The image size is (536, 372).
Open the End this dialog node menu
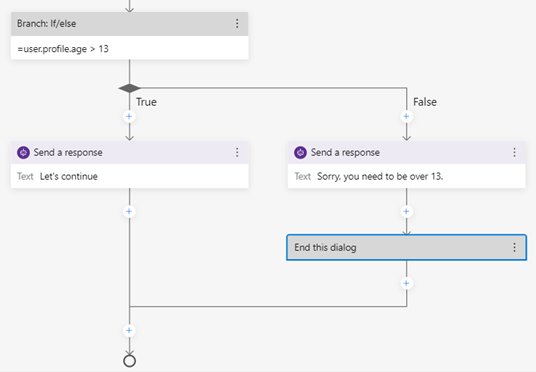[514, 248]
